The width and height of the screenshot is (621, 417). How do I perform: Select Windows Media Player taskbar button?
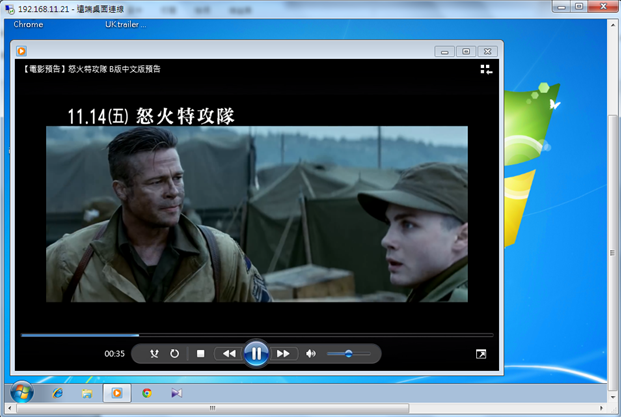click(x=117, y=393)
